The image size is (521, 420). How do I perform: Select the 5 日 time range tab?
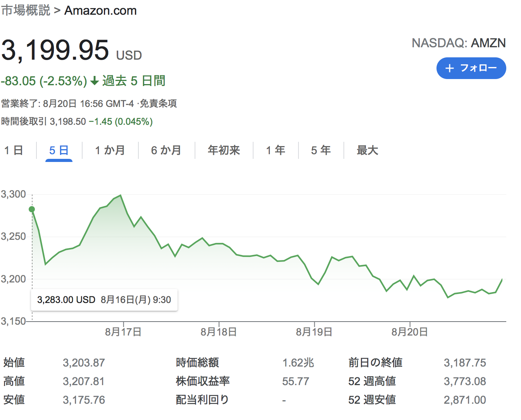pyautogui.click(x=59, y=150)
